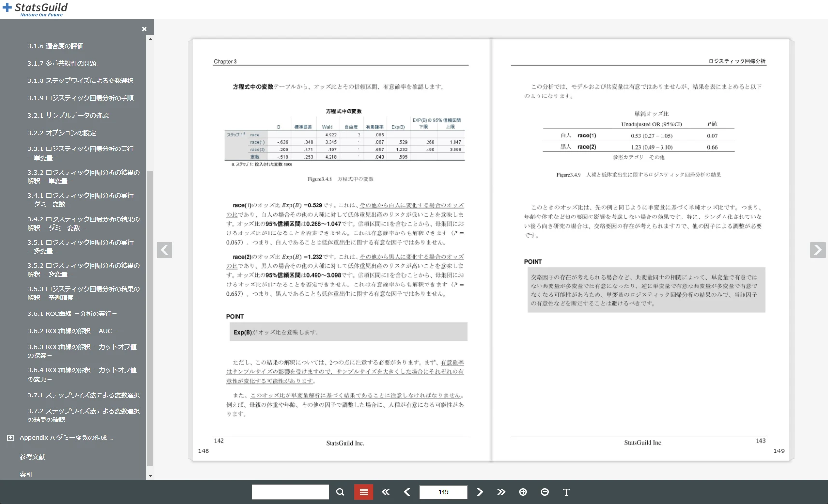Zoom in on the book page
Screen dimensions: 828x504
(x=523, y=492)
